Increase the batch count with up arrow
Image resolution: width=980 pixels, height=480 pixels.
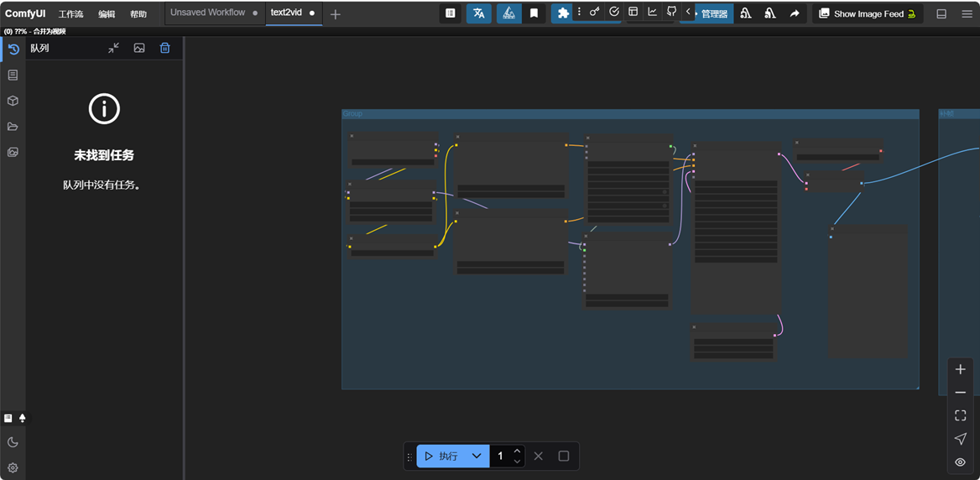[x=517, y=451]
